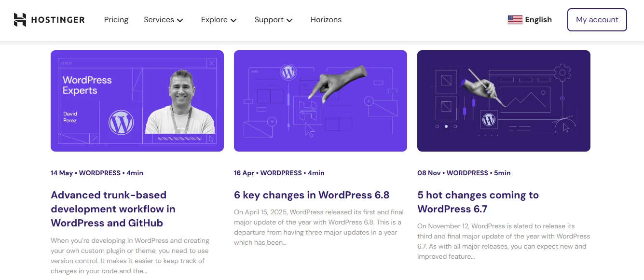Open the WordPress 6.8 article thumbnail
This screenshot has width=644, height=280.
click(x=320, y=101)
